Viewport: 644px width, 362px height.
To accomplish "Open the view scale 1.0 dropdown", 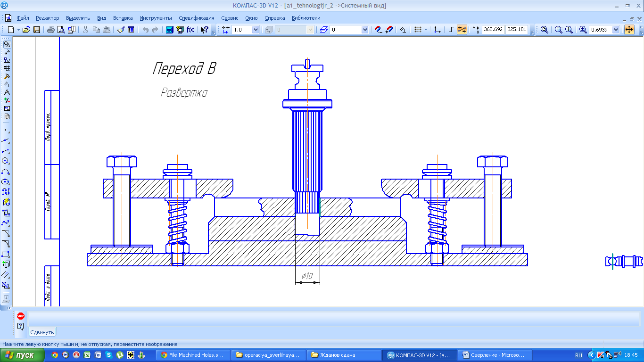I will coord(256,30).
